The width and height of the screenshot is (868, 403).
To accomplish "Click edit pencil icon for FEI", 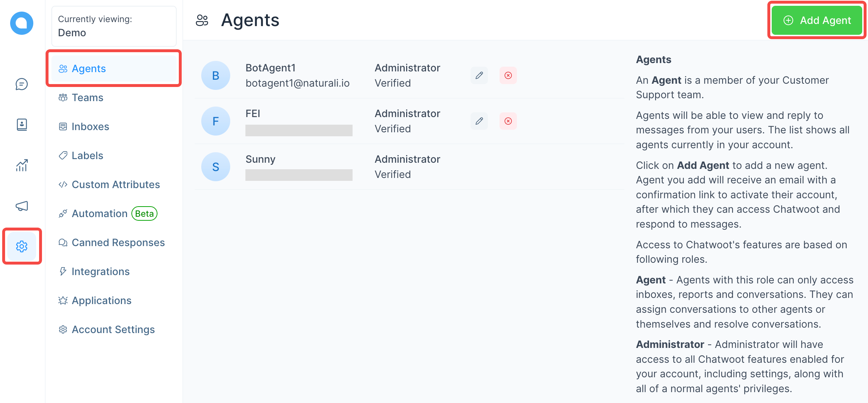I will click(x=479, y=121).
